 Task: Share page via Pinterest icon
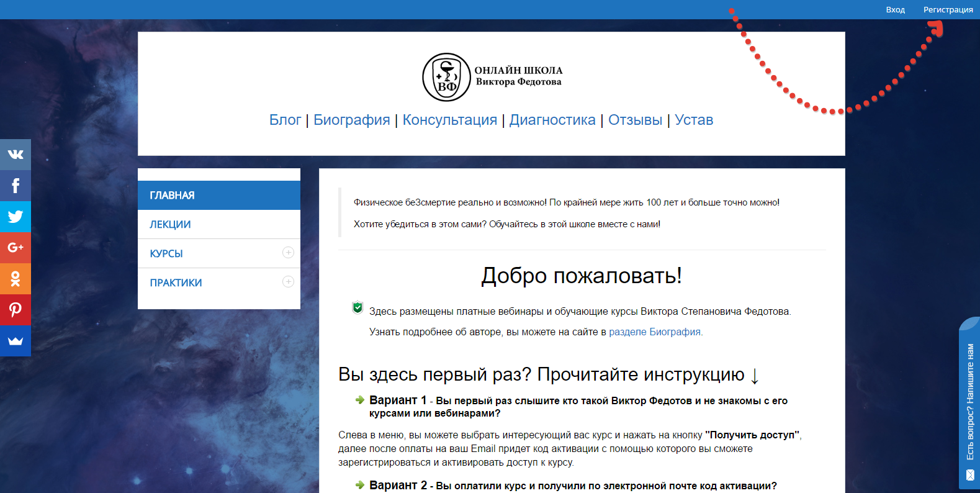coord(16,310)
